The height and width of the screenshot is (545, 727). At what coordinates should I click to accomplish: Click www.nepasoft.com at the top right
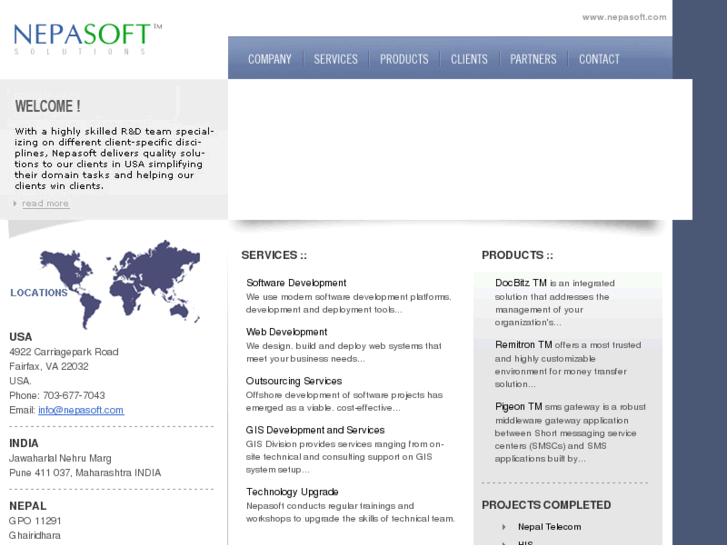624,17
